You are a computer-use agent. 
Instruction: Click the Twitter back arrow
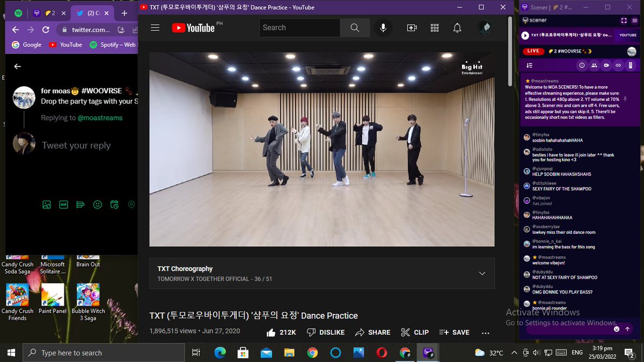[x=17, y=67]
